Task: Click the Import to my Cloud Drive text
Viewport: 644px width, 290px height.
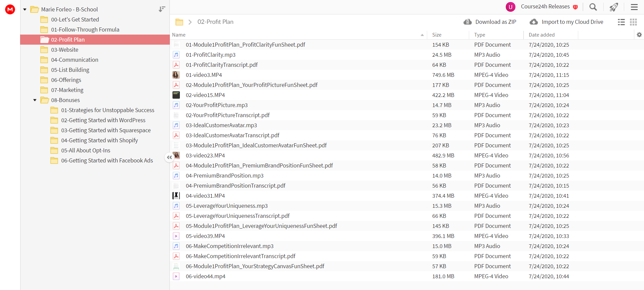Action: pyautogui.click(x=573, y=22)
